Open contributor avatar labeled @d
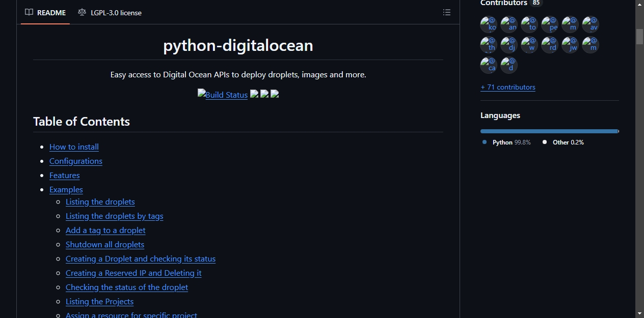 pos(509,65)
